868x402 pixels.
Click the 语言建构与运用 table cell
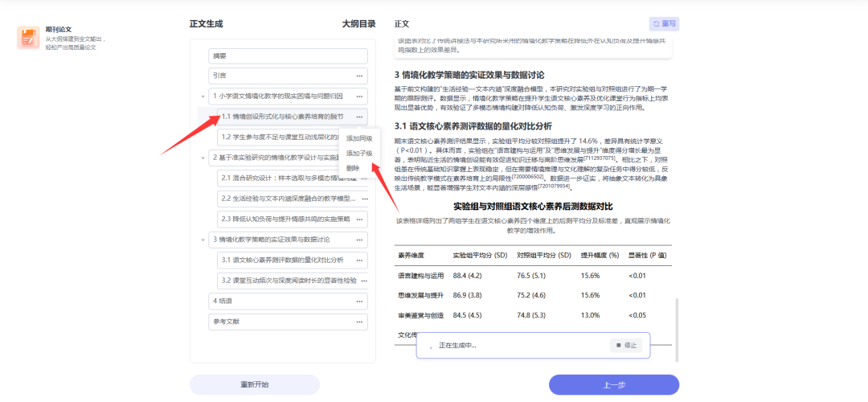click(421, 276)
